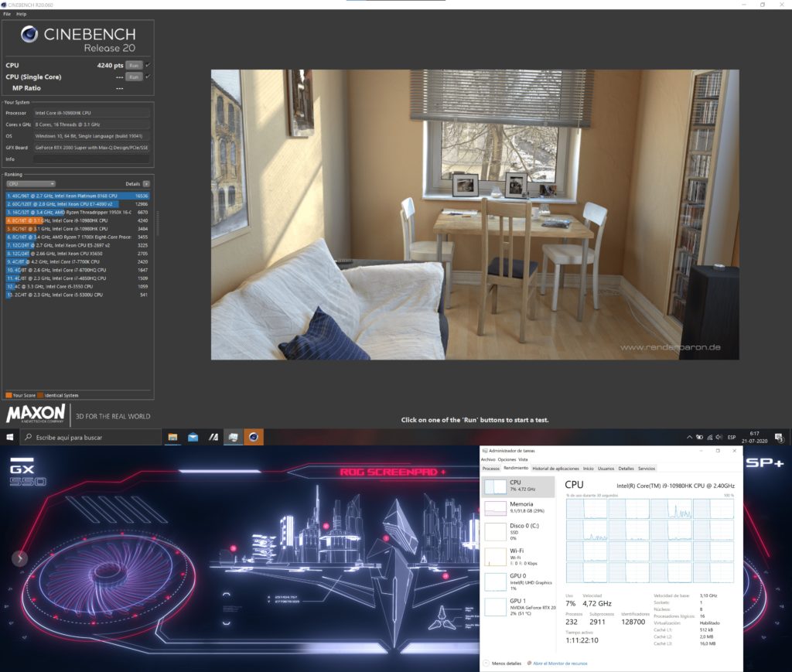The height and width of the screenshot is (672, 792).
Task: Run the CPU multi-core benchmark
Action: click(x=134, y=65)
